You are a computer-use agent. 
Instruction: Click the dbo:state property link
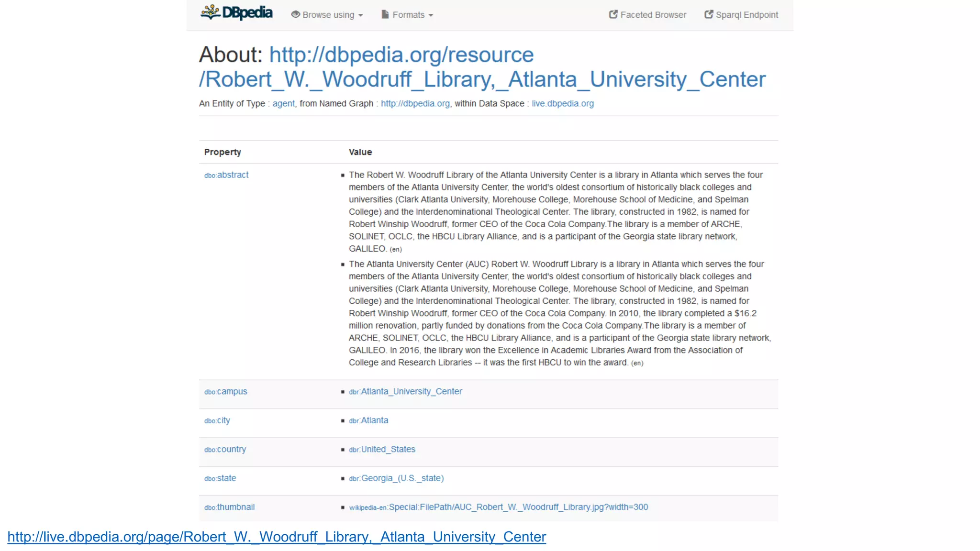pos(220,478)
